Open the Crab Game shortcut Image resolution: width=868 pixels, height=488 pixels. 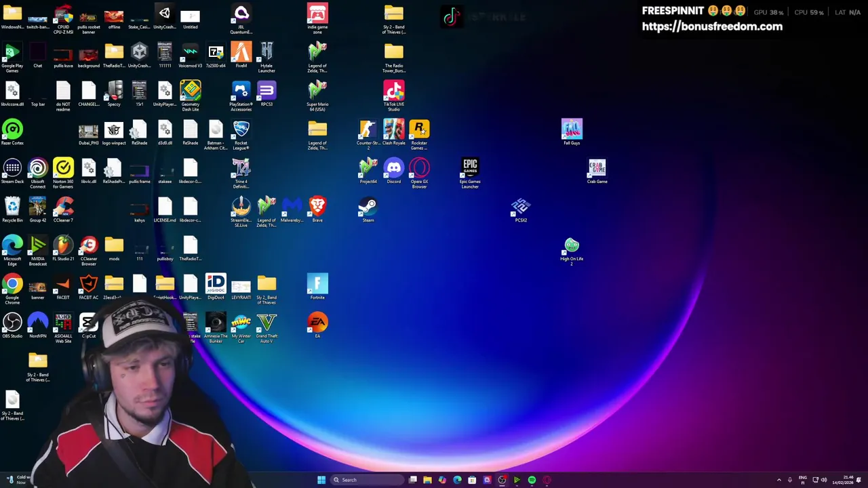(x=597, y=171)
